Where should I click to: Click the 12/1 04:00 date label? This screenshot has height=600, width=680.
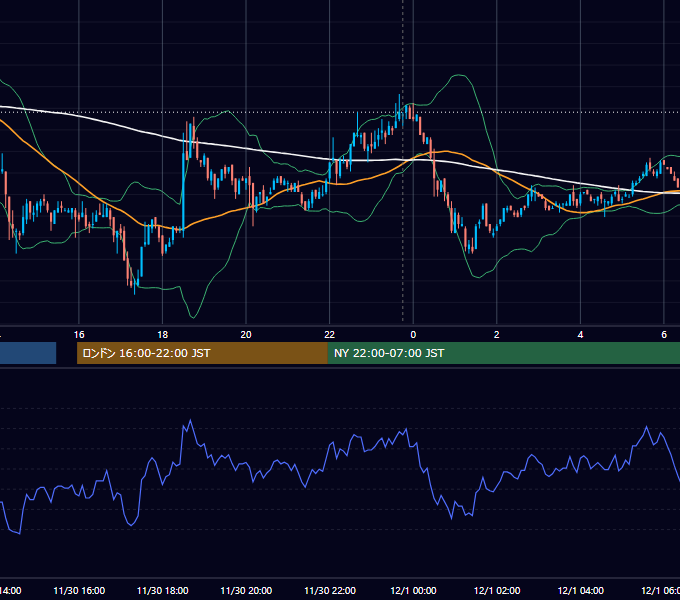pyautogui.click(x=581, y=591)
